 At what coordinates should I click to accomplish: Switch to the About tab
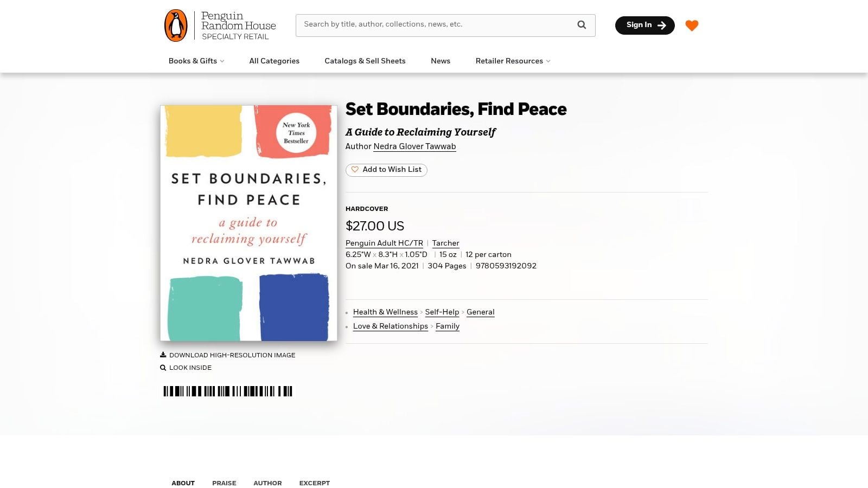pyautogui.click(x=183, y=483)
